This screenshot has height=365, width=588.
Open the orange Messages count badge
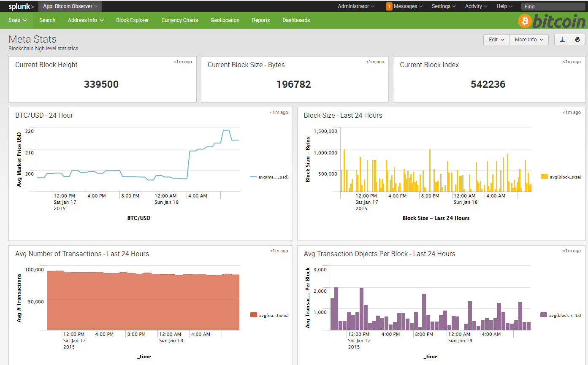pos(389,6)
